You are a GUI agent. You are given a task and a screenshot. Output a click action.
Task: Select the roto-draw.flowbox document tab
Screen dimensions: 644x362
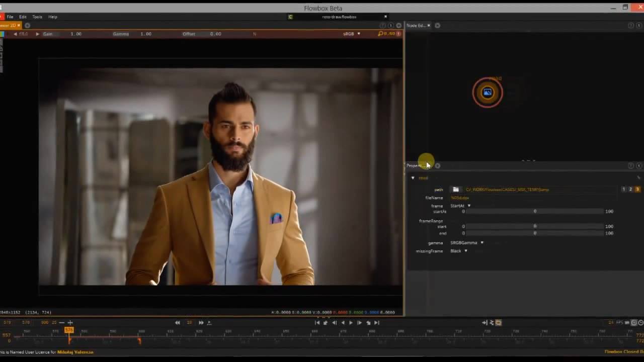coord(339,17)
